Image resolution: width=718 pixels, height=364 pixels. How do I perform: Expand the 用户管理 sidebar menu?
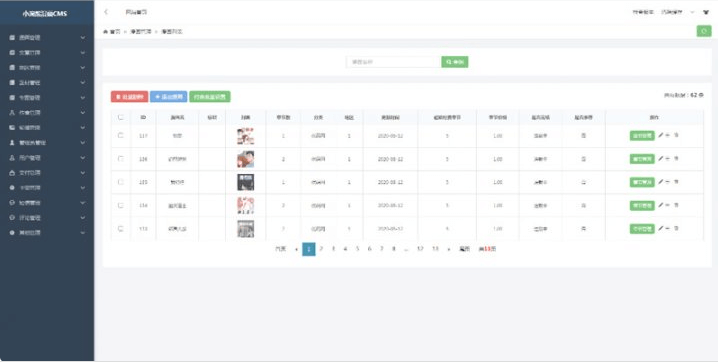47,158
